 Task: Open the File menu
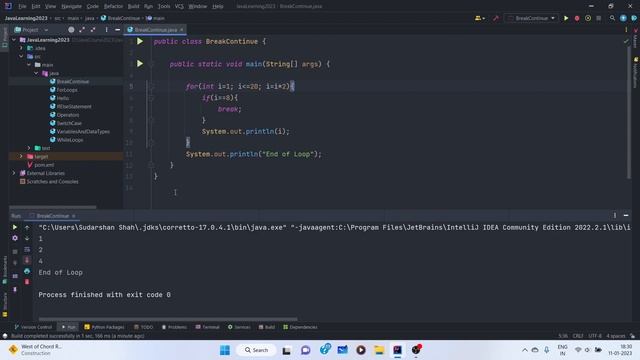22,6
